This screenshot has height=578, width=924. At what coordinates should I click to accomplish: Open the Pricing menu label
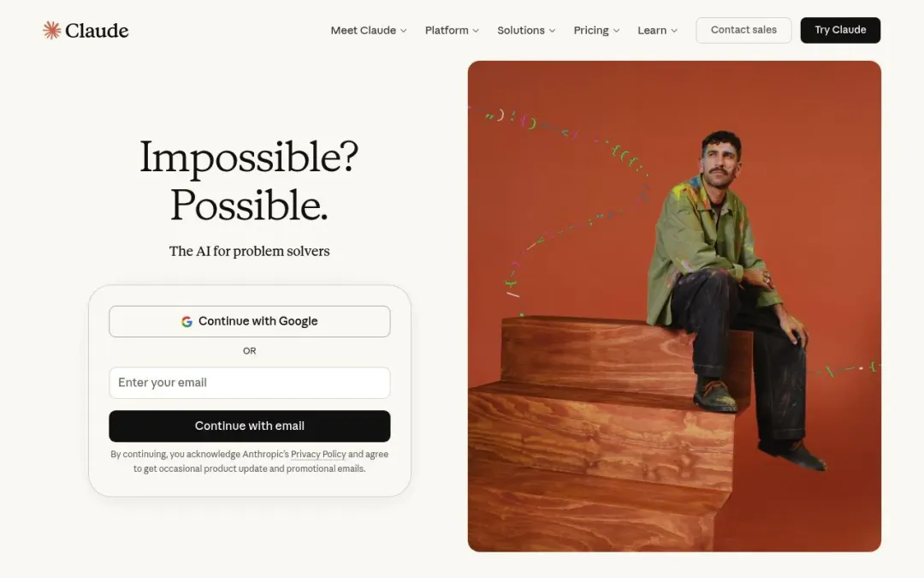point(591,30)
